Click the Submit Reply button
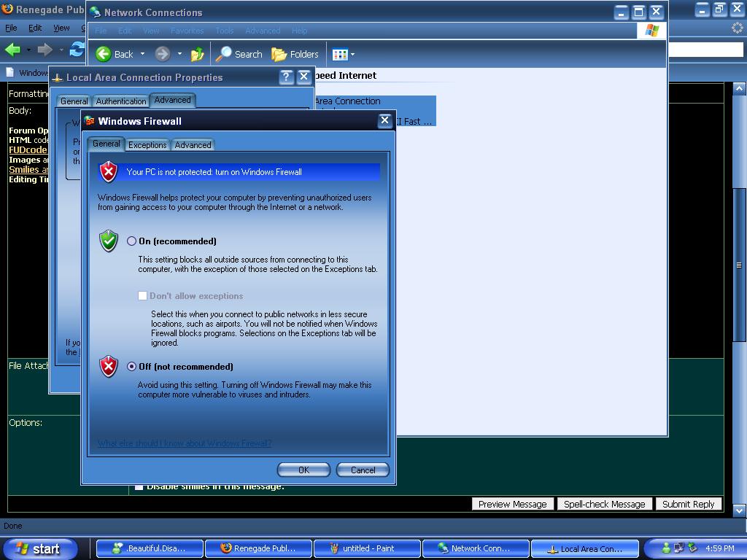 tap(688, 504)
